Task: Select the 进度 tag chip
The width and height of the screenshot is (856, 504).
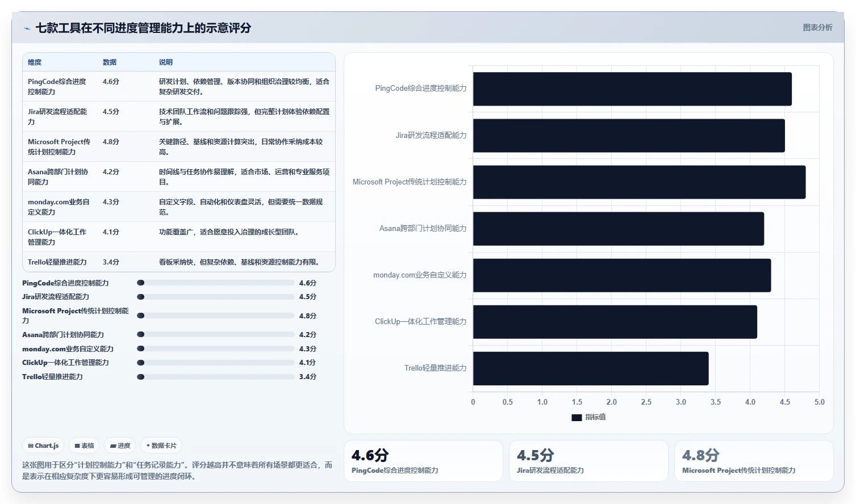Action: 120,446
